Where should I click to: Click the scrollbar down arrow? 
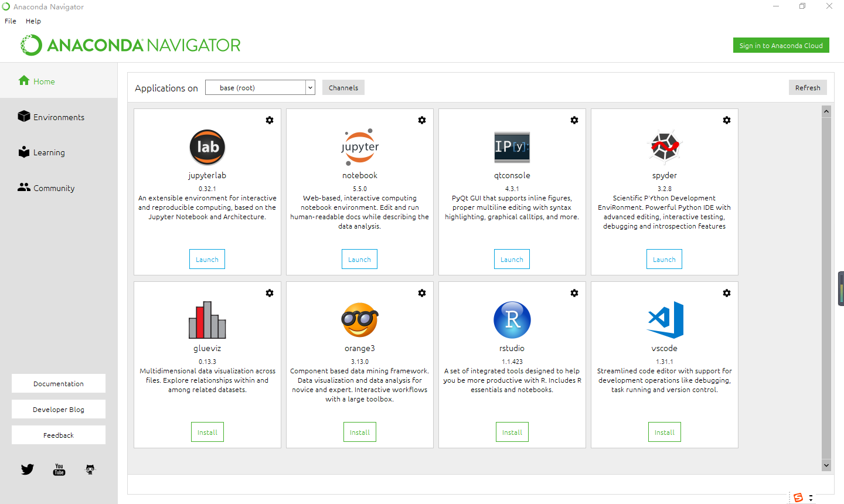tap(826, 465)
